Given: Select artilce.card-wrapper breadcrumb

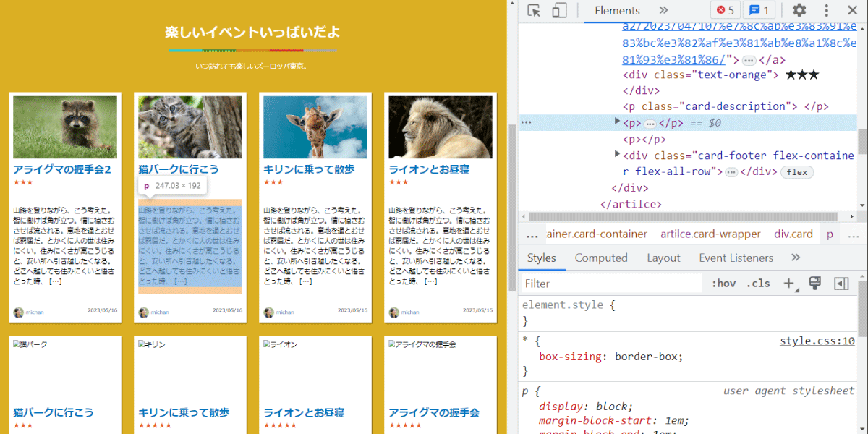Looking at the screenshot, I should click(x=710, y=234).
